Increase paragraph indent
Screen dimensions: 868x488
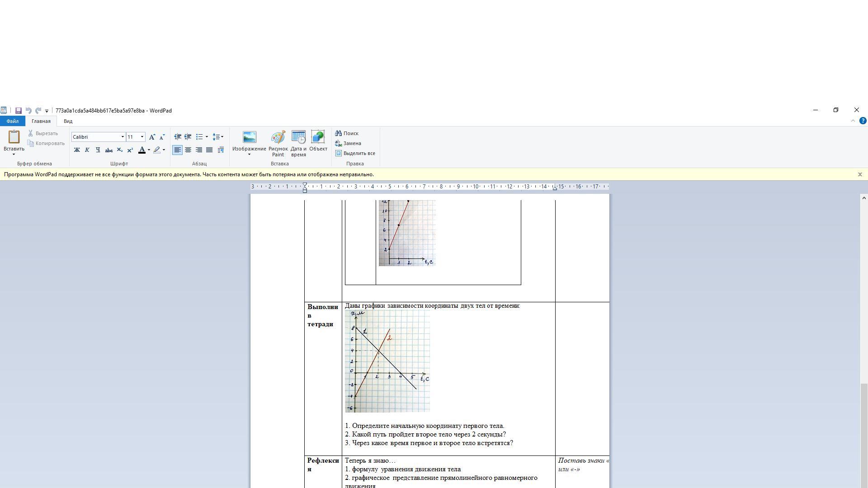tap(188, 137)
